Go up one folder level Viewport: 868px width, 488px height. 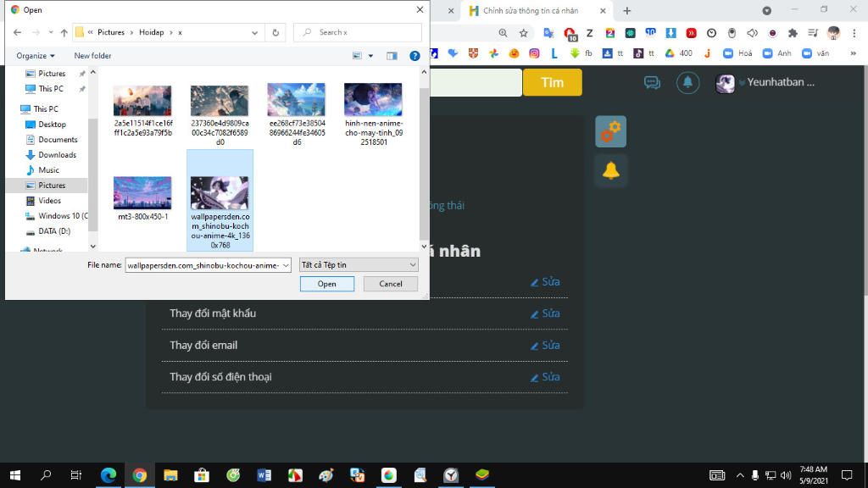click(x=64, y=33)
